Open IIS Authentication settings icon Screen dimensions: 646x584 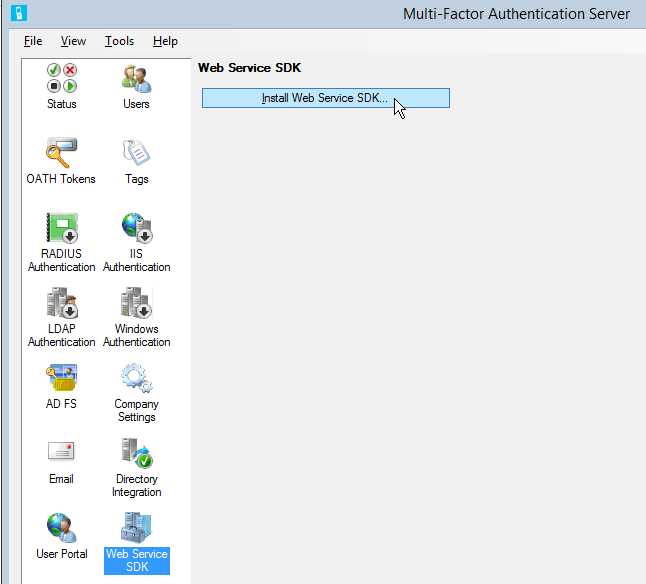(137, 227)
